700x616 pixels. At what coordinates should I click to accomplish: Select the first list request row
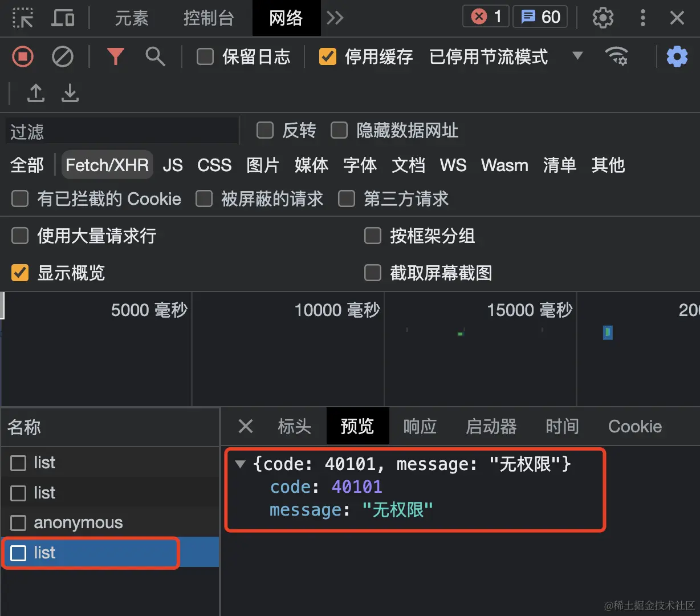(x=110, y=463)
